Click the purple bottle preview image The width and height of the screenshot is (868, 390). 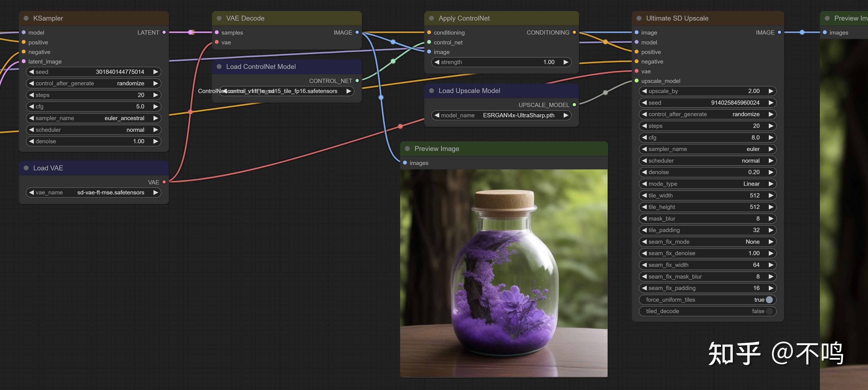coord(503,273)
